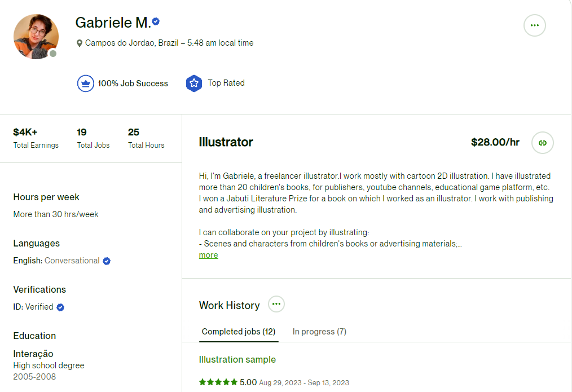Click the Top Rated star badge
Image resolution: width=572 pixels, height=392 pixels.
[193, 83]
